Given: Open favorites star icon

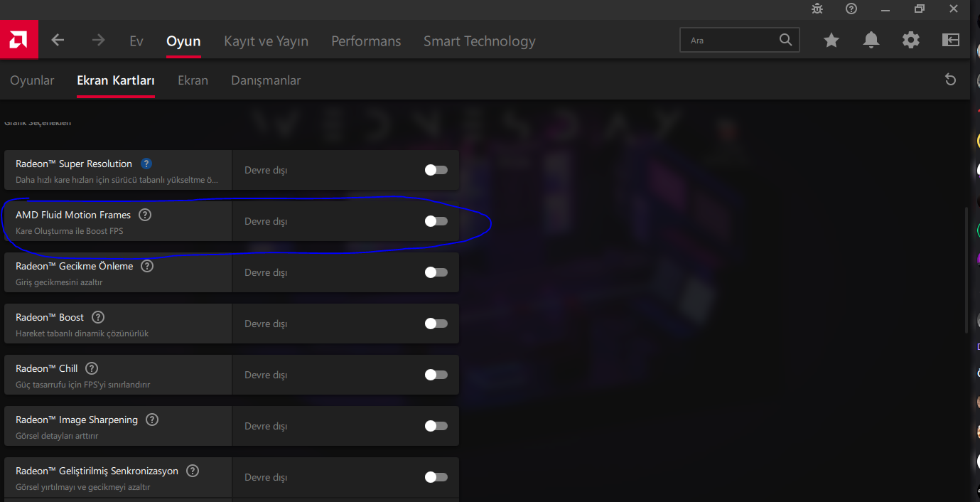Looking at the screenshot, I should click(831, 41).
